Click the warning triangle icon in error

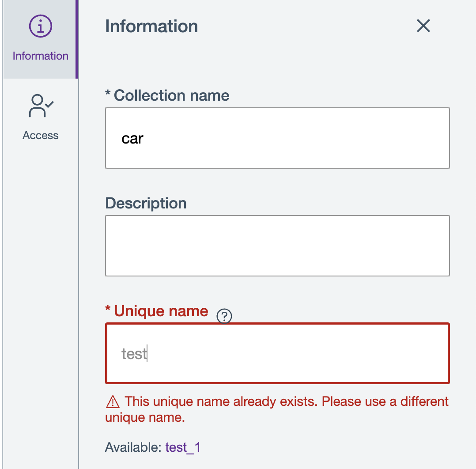pyautogui.click(x=113, y=402)
